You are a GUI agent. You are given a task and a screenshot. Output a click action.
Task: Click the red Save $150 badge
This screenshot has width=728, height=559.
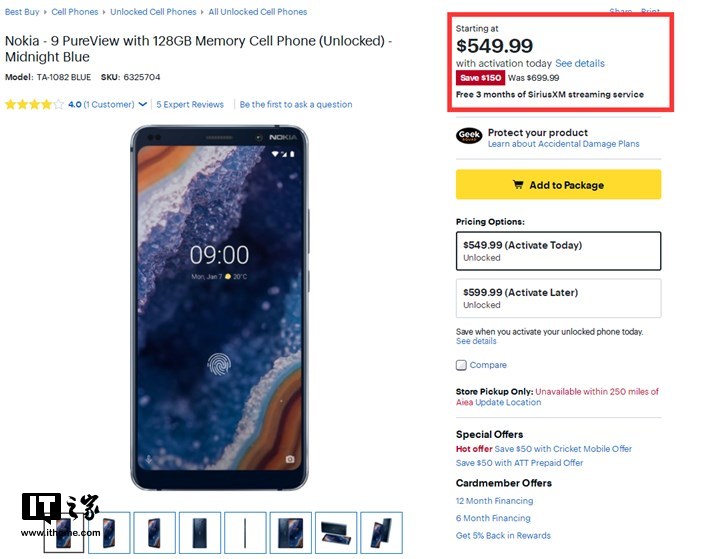[481, 78]
